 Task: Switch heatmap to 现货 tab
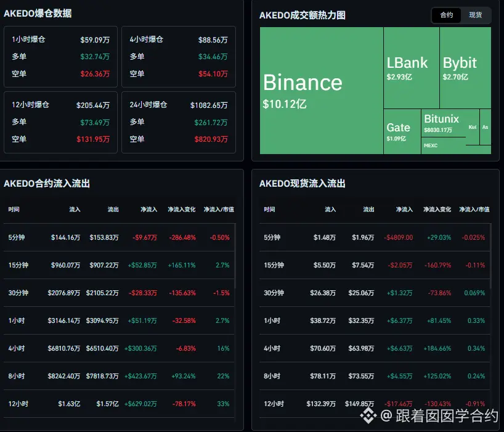point(476,15)
